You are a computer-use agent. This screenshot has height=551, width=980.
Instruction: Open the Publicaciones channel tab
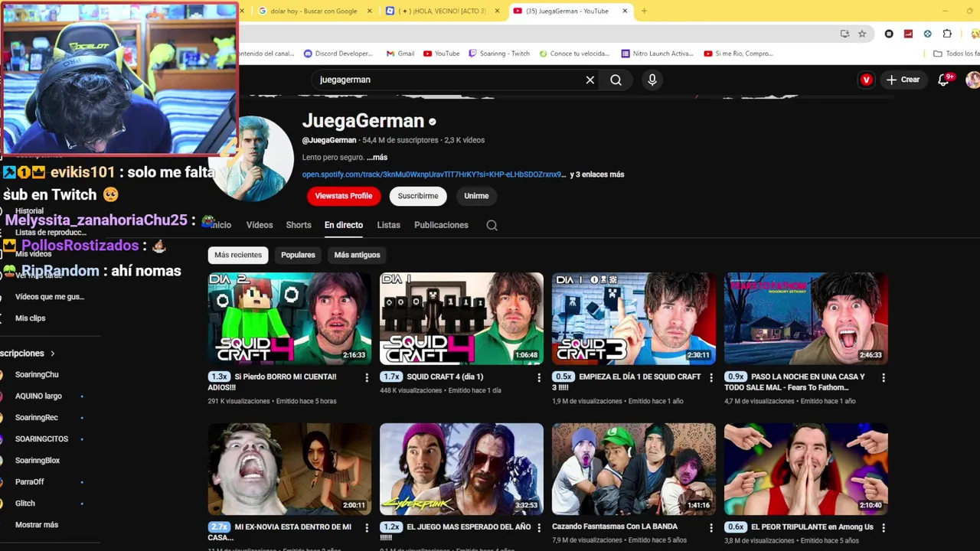441,225
